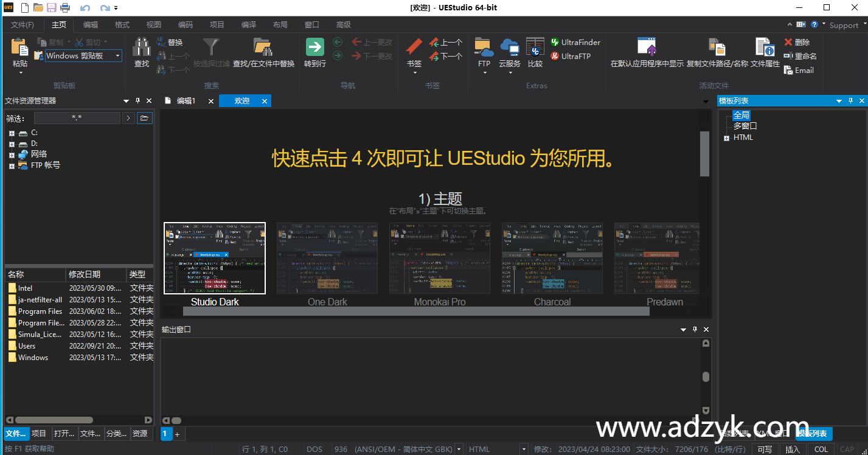Switch 插入 insert mode in status bar
868x455 pixels.
coord(792,449)
